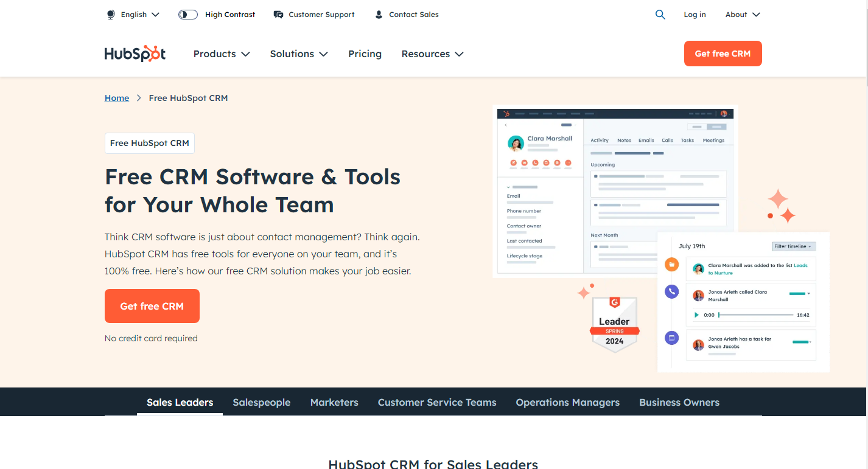Open the English language dropdown
Screen dimensions: 868x469
tap(140, 15)
